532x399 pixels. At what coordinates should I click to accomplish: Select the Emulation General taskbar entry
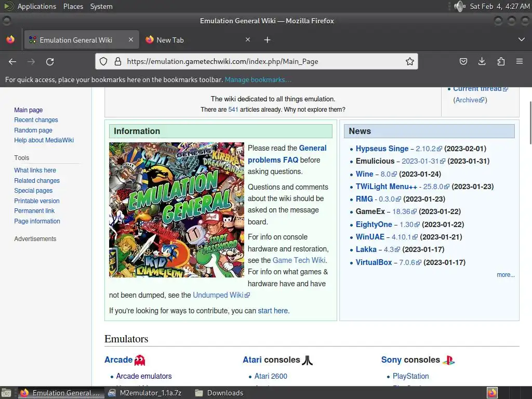(x=61, y=393)
